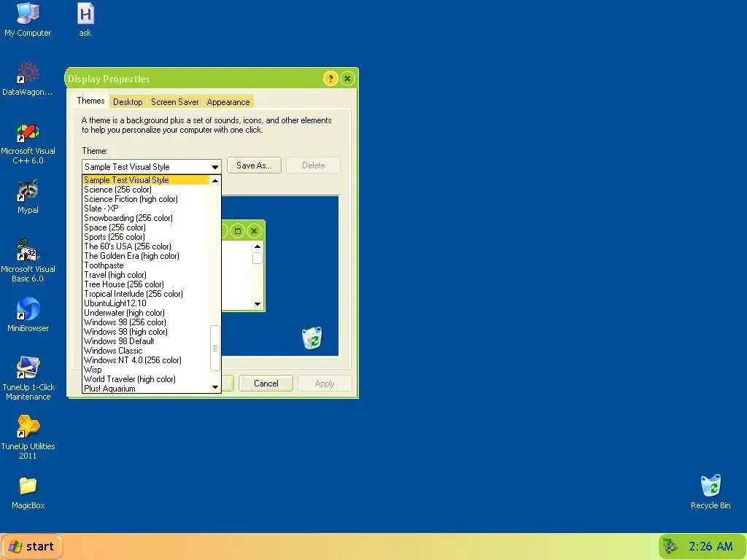Select 'Underwater (high color)' theme

[x=146, y=313]
